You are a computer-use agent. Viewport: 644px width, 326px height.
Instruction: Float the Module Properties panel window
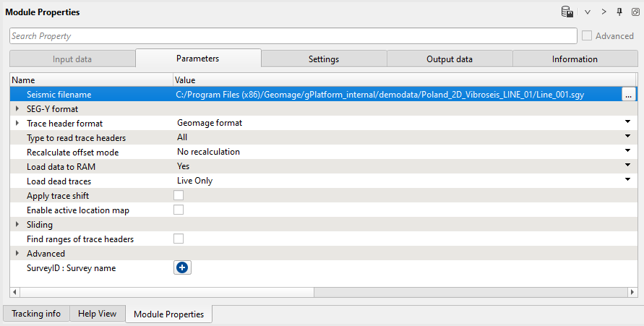point(635,12)
